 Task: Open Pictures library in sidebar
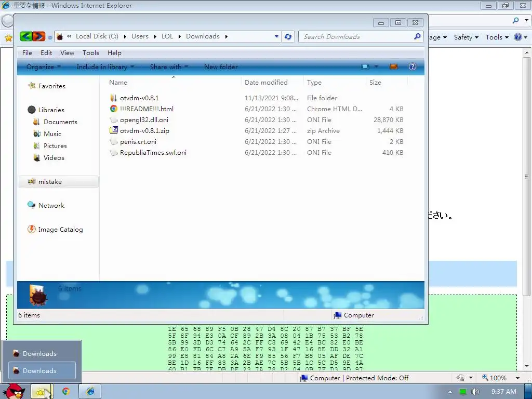coord(55,145)
